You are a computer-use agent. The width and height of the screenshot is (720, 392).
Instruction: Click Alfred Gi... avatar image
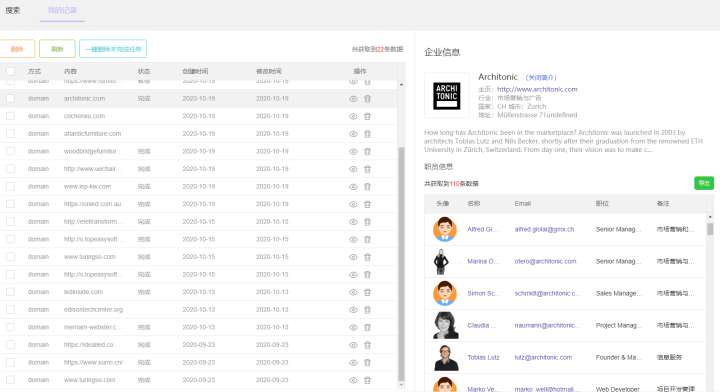[444, 229]
